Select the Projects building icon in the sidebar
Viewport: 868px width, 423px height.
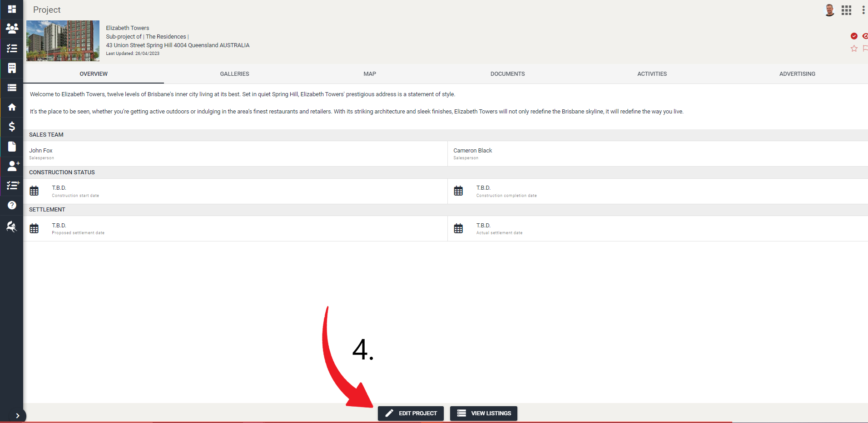coord(11,68)
